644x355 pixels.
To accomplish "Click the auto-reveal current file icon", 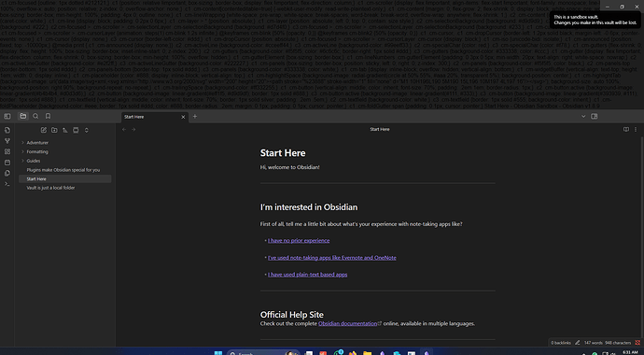I will [76, 130].
